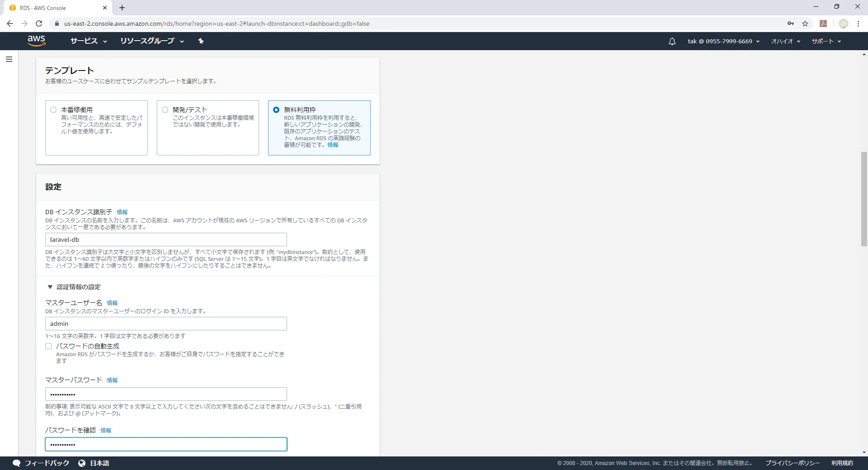Select the 本番稼働用 template radio button
This screenshot has height=470, width=868.
(x=53, y=110)
